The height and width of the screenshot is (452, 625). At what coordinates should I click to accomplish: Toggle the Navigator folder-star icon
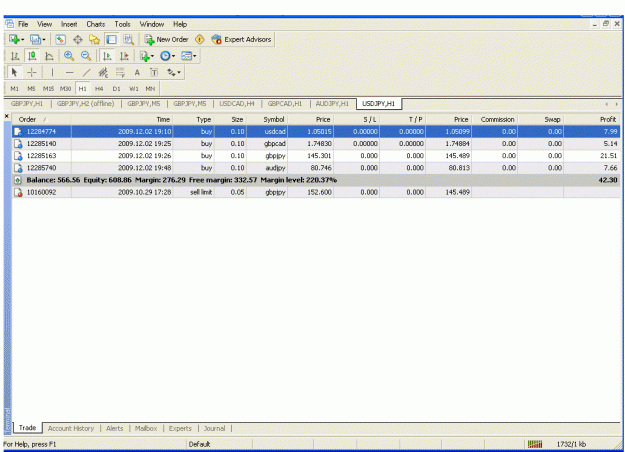(94, 39)
